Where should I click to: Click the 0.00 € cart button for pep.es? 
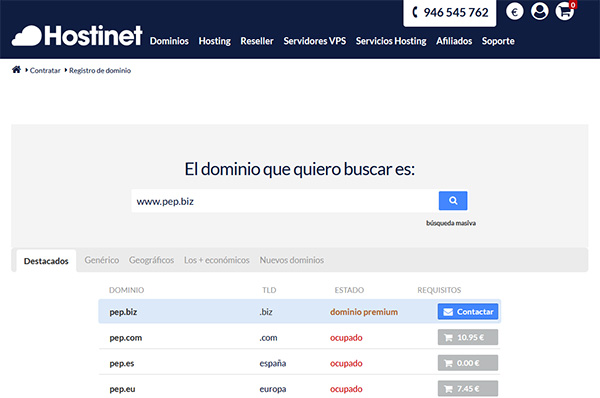(468, 363)
